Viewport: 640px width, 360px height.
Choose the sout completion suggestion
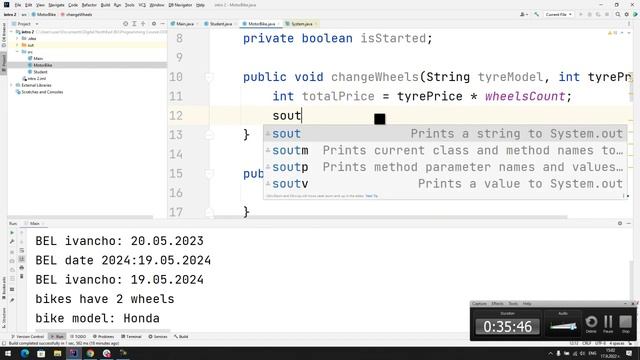click(445, 133)
